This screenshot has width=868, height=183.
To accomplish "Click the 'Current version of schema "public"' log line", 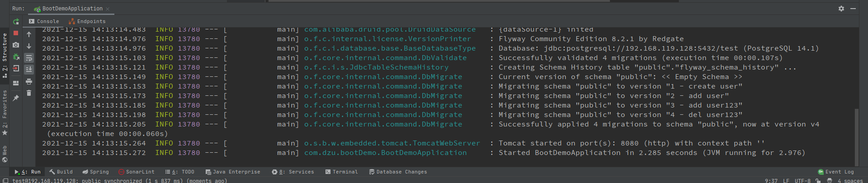I will click(x=620, y=77).
